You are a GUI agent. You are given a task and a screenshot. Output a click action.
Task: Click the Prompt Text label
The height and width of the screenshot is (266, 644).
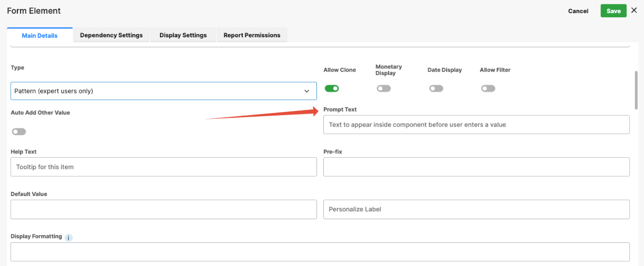pos(340,109)
